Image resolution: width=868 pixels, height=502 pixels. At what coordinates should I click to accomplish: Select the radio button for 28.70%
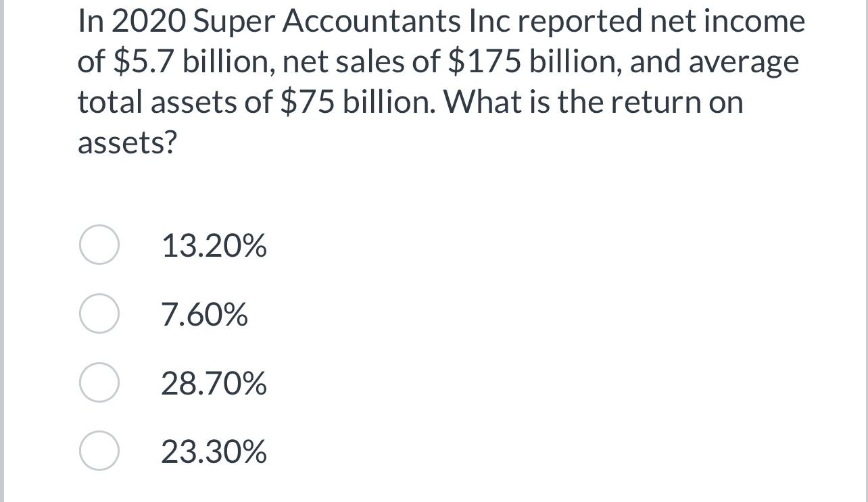(99, 382)
